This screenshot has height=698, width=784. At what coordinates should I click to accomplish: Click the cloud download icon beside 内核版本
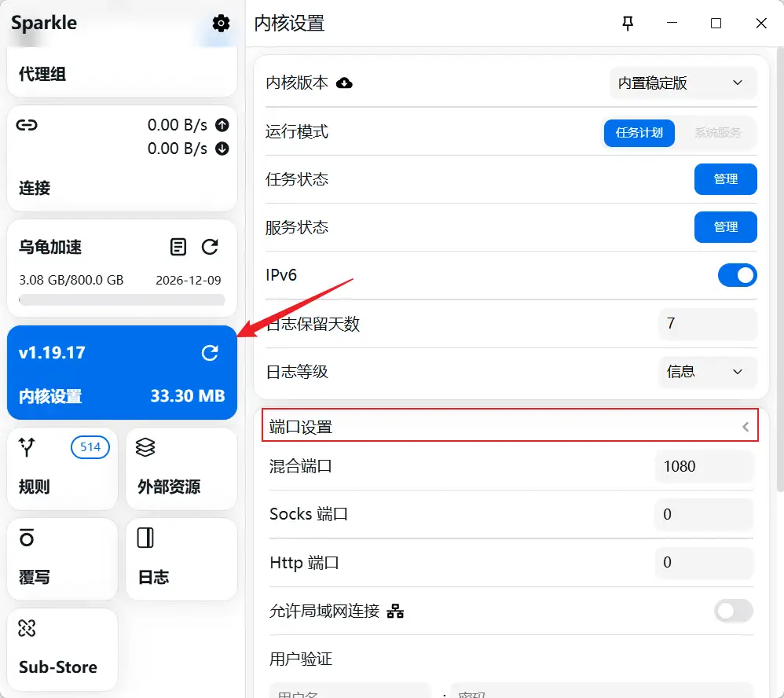[x=344, y=83]
